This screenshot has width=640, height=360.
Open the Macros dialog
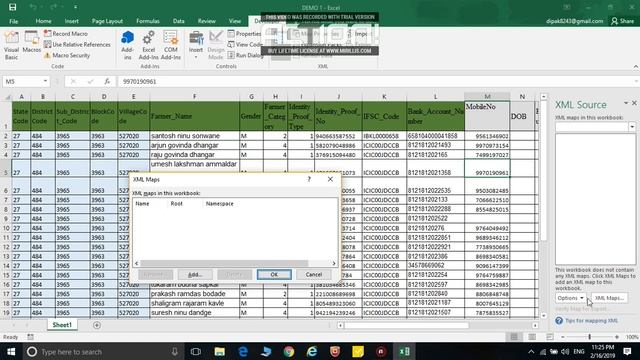pos(31,42)
